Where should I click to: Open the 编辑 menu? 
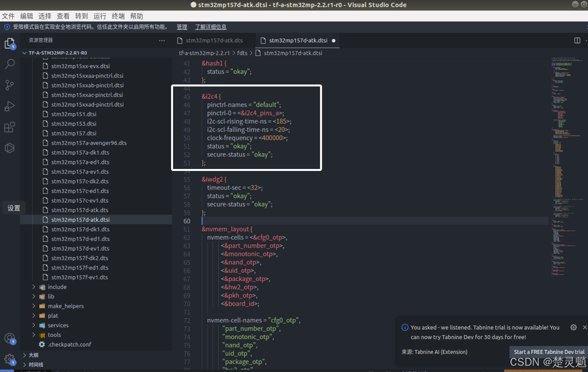pyautogui.click(x=27, y=16)
